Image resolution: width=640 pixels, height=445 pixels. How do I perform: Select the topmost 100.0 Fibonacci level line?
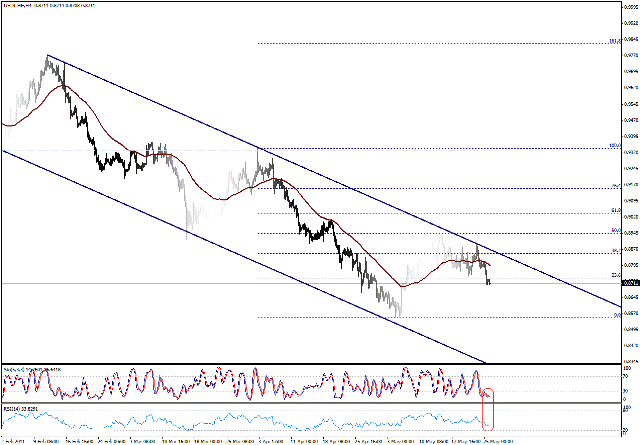(x=430, y=43)
